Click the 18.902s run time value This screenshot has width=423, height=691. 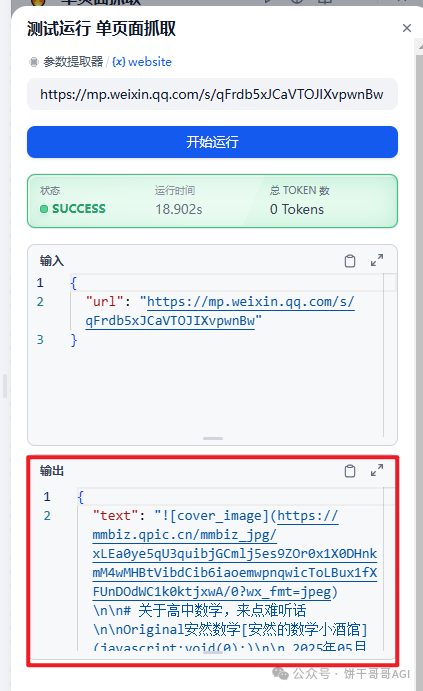tap(178, 209)
